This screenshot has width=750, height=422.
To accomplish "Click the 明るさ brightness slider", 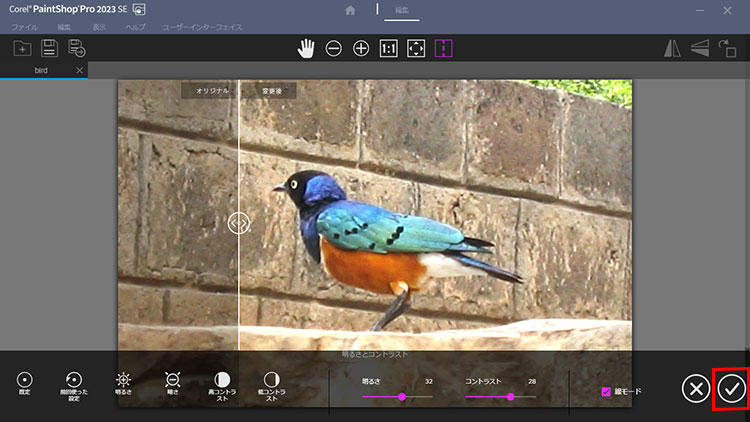I will [397, 397].
